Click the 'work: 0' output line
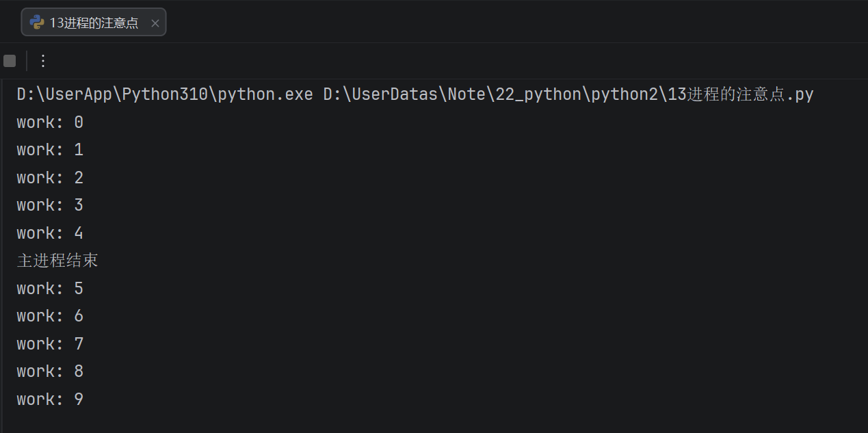Image resolution: width=868 pixels, height=433 pixels. click(50, 122)
